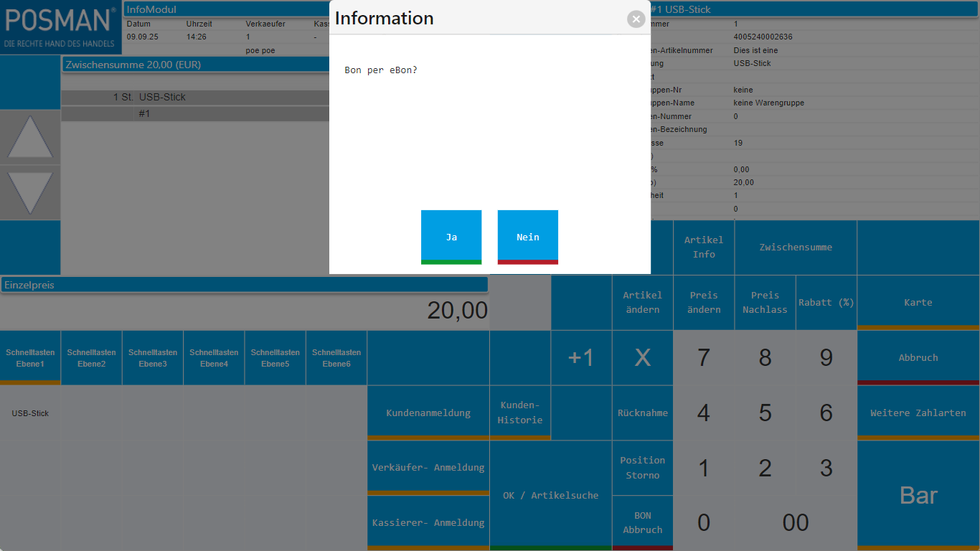Choose Karte payment method

tap(918, 303)
